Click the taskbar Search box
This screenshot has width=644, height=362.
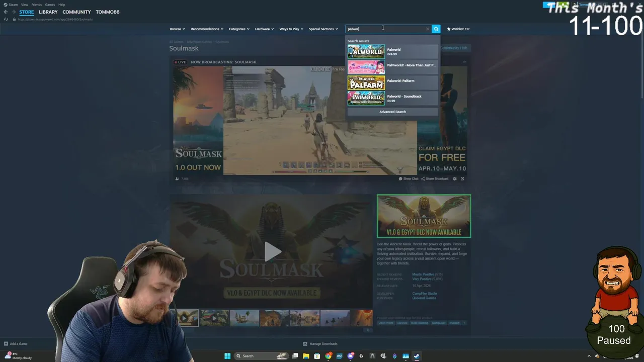click(x=262, y=356)
